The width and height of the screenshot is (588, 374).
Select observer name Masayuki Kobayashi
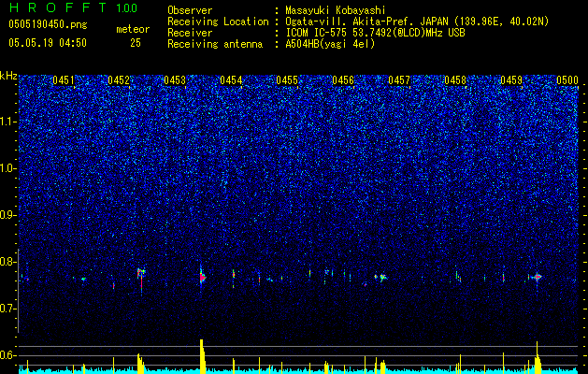tap(336, 10)
